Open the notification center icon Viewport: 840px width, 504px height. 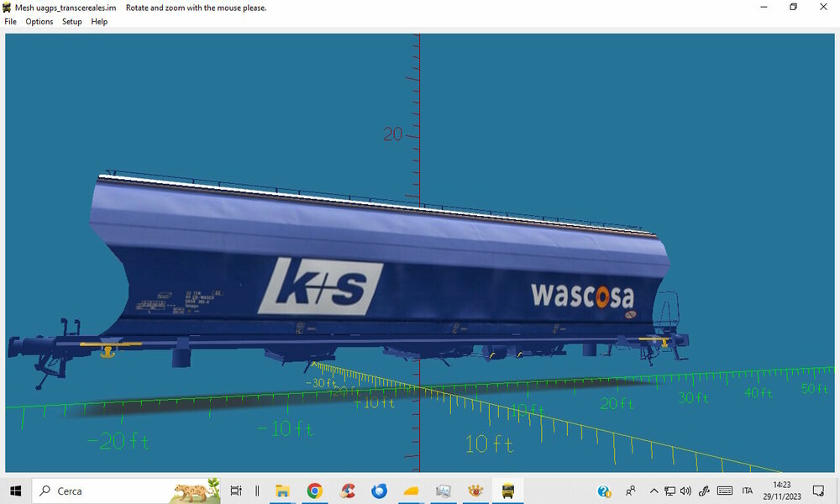pyautogui.click(x=818, y=491)
